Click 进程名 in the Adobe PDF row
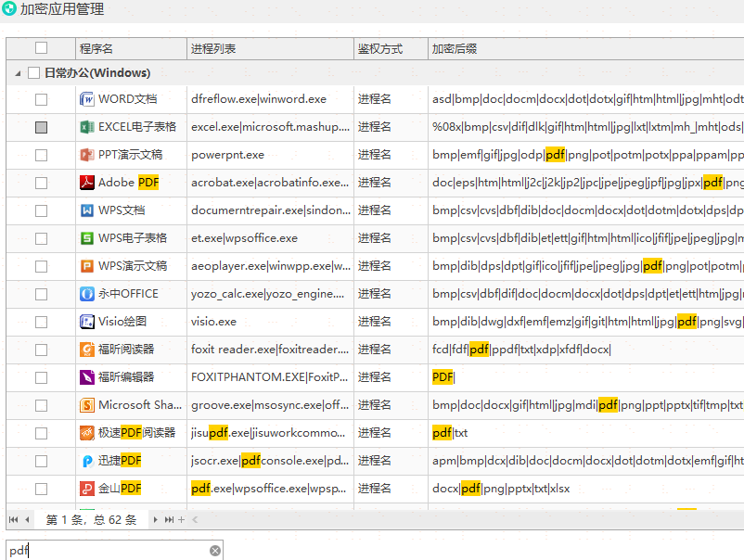Screen dimensions: 744x560 pos(375,183)
